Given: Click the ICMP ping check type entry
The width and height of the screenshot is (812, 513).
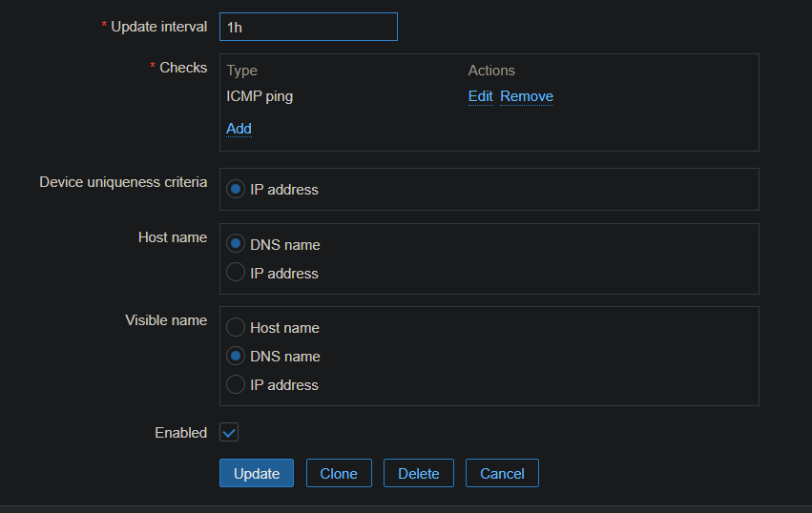Looking at the screenshot, I should (x=260, y=96).
